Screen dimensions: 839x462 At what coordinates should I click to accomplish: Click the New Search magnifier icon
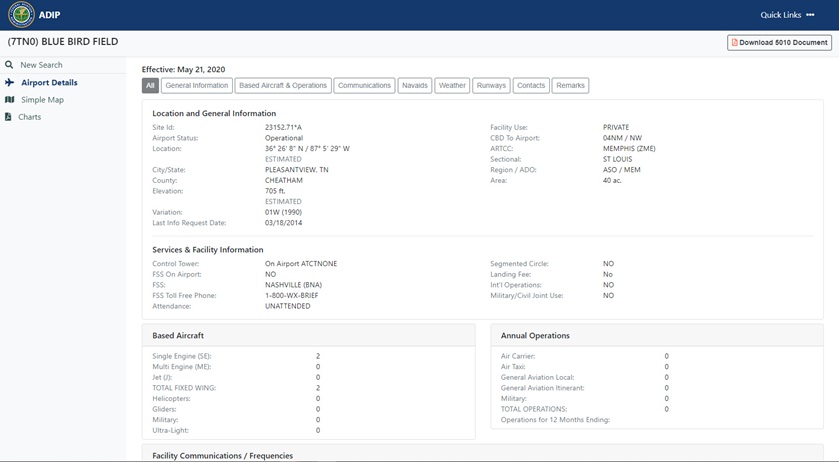point(9,65)
